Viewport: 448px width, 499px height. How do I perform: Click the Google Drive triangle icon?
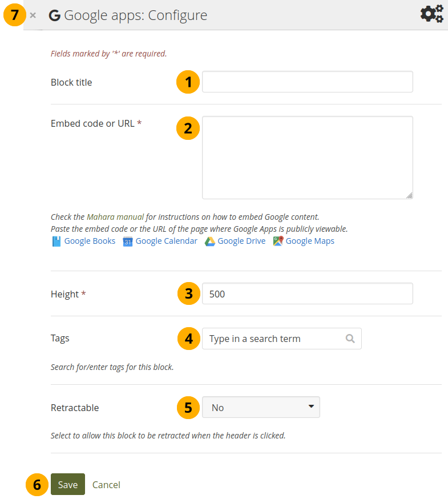click(x=210, y=242)
